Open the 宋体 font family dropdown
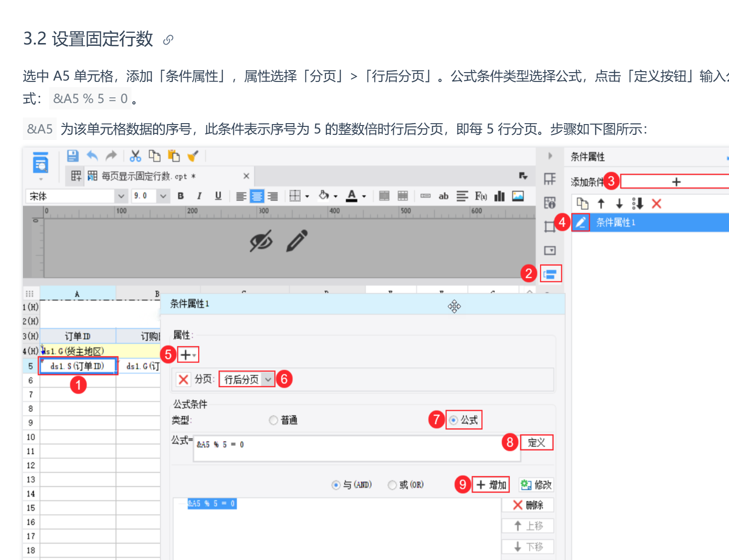The height and width of the screenshot is (560, 729). click(x=121, y=196)
